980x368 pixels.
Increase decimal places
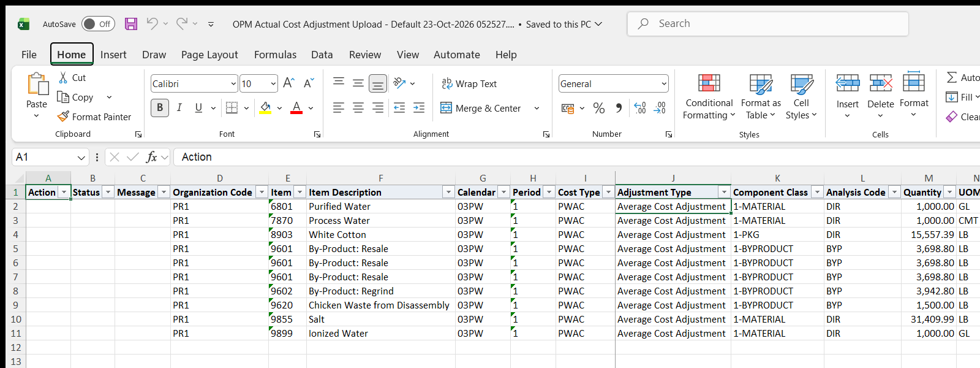[x=640, y=109]
